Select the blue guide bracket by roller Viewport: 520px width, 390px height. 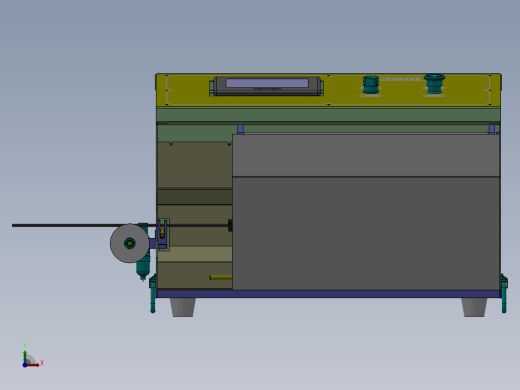tap(162, 234)
